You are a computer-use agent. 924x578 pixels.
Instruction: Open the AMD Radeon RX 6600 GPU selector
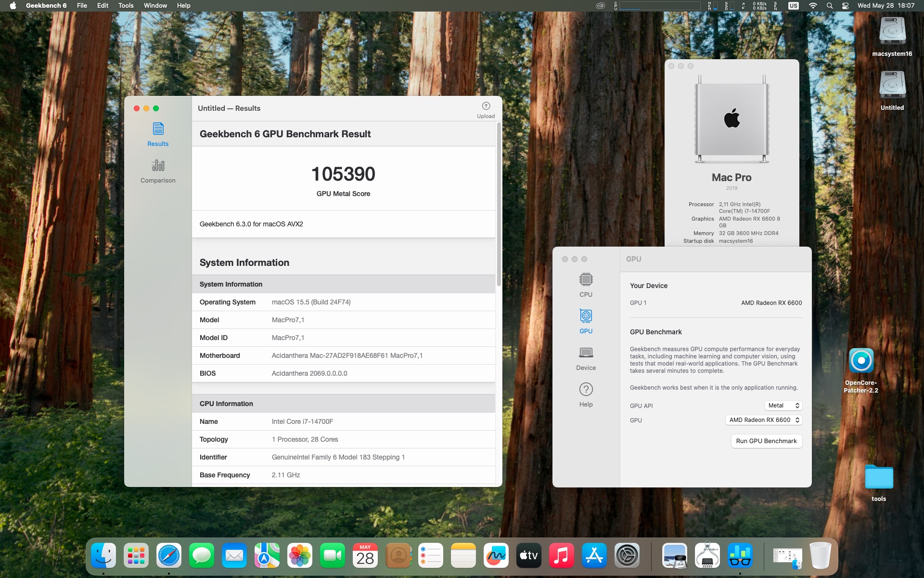pos(764,420)
